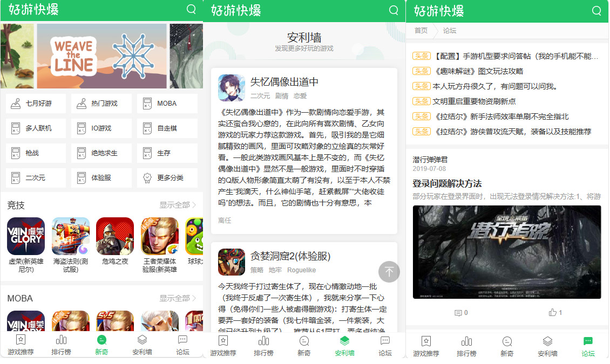Tap 新奇 tab in right screen
This screenshot has height=364, width=610.
507,347
